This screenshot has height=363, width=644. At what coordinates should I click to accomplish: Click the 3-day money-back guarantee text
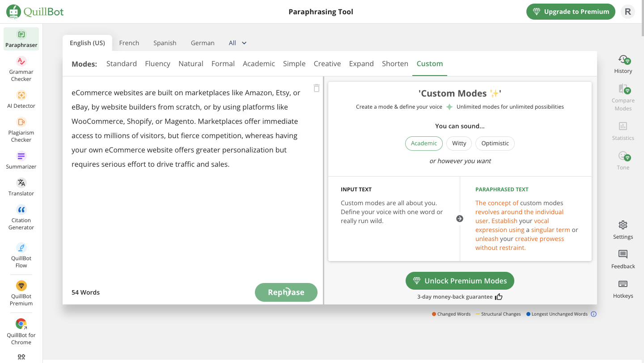(x=455, y=297)
